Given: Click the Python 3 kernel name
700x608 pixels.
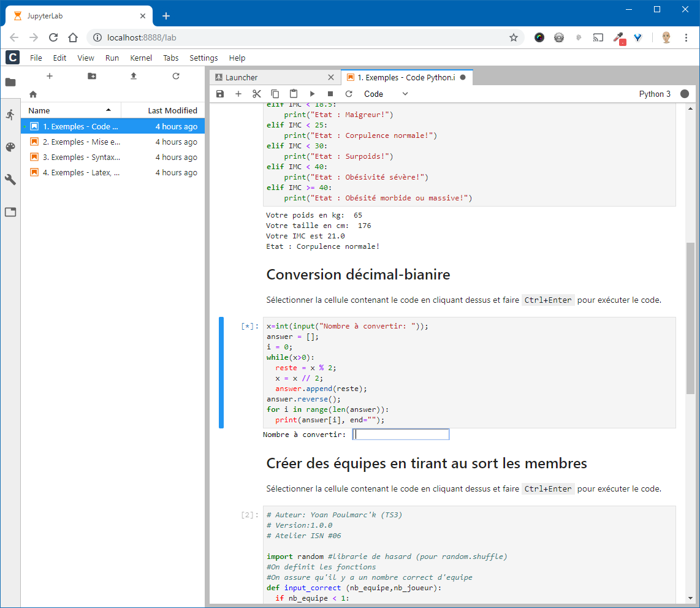Looking at the screenshot, I should click(655, 94).
